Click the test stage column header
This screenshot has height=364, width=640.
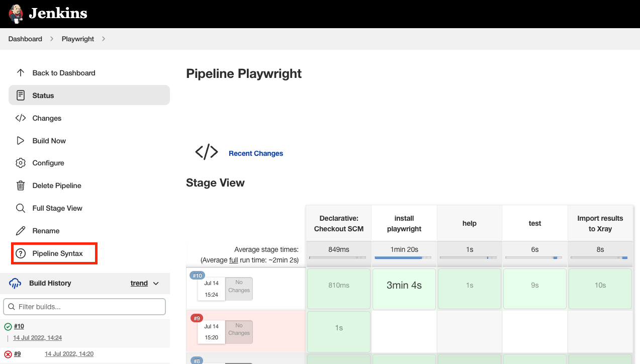pos(535,223)
